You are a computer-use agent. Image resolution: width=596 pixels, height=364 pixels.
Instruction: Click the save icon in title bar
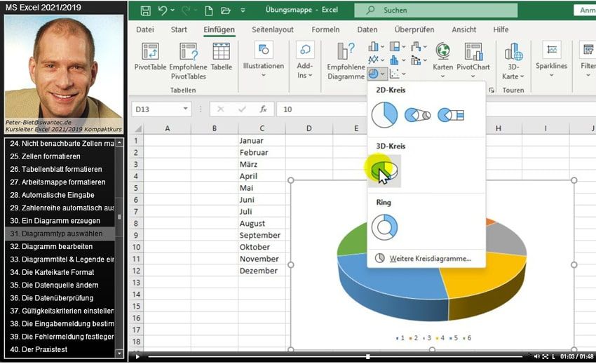pyautogui.click(x=145, y=11)
